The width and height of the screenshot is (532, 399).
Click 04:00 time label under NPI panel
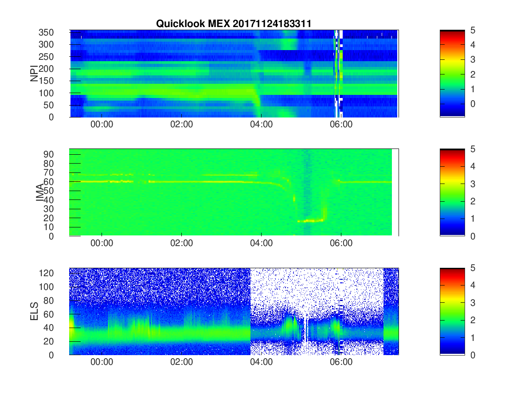click(262, 125)
